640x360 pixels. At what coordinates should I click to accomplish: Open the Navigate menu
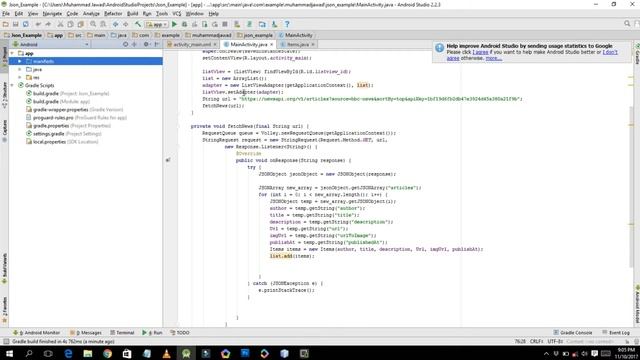(x=52, y=13)
